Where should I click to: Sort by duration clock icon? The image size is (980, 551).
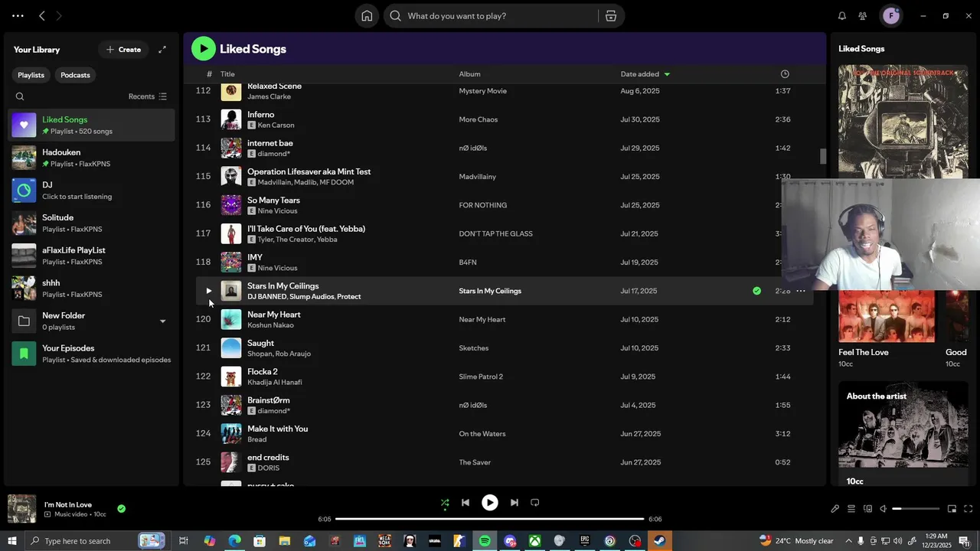[x=785, y=74]
